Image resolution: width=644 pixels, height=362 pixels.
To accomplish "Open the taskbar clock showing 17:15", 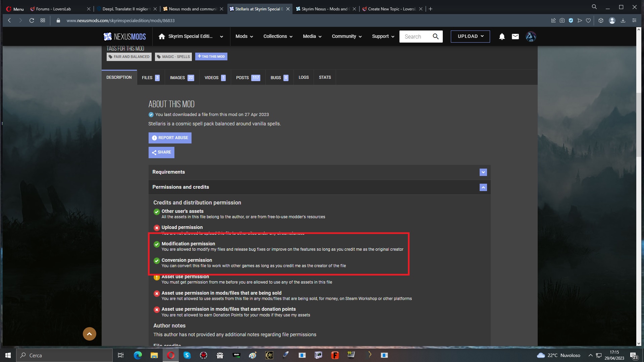I will pos(614,355).
